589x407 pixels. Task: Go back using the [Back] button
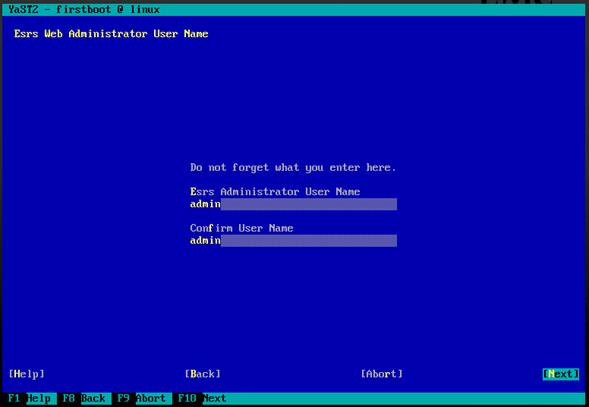click(x=202, y=374)
